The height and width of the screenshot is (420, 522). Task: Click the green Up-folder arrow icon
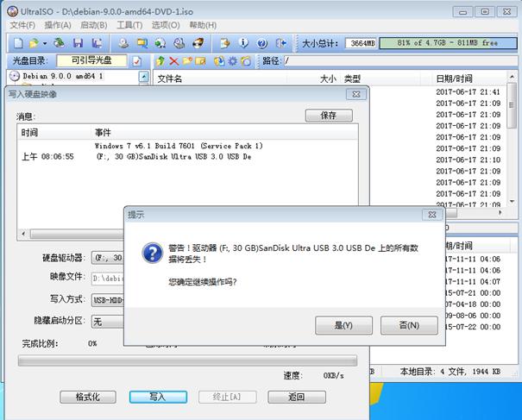(x=160, y=61)
